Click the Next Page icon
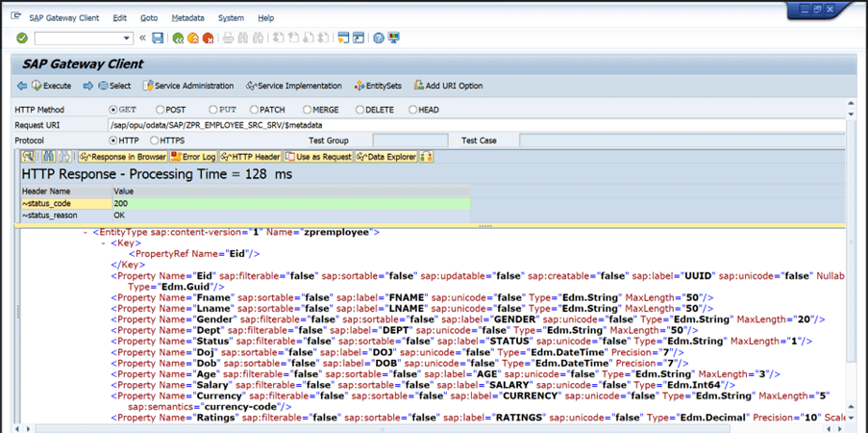The image size is (868, 433). tap(309, 38)
